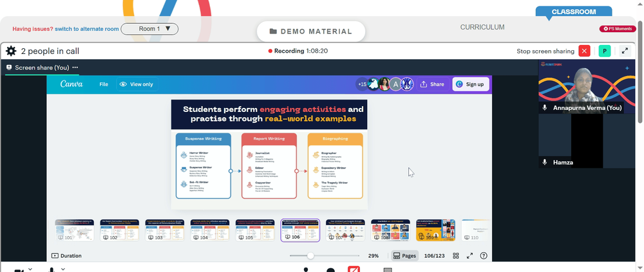The image size is (644, 272).
Task: Select slide thumbnail 110
Action: pyautogui.click(x=476, y=230)
